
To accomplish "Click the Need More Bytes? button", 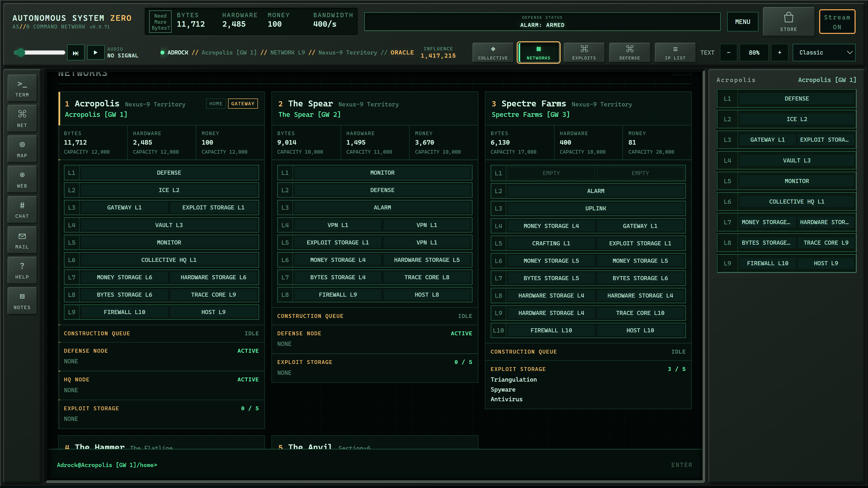I will coord(160,22).
